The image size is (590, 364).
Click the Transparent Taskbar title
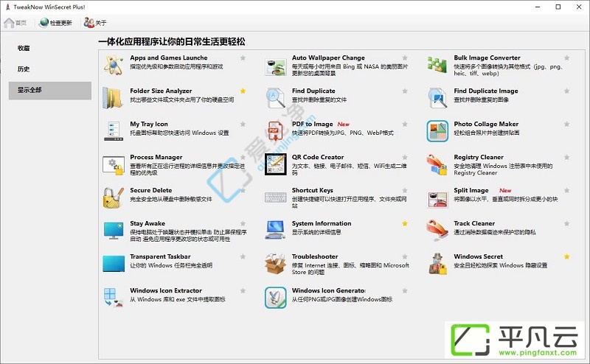pos(160,256)
